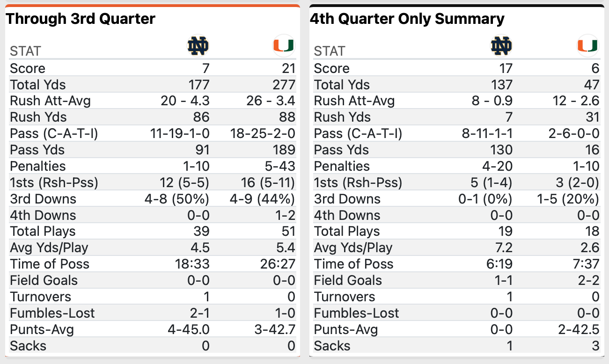Click "Avg Yds/Play" label in 4th Quarter Only table
The height and width of the screenshot is (364, 609).
point(353,248)
